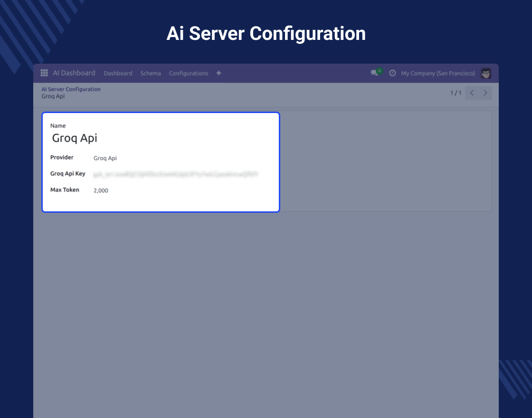
Task: Expand the Configurations menu
Action: [x=189, y=74]
